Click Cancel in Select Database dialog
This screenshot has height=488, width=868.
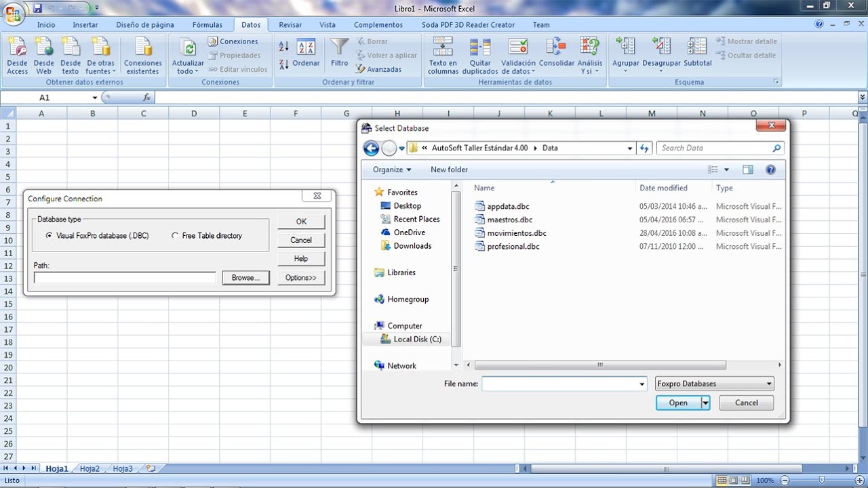click(x=747, y=403)
